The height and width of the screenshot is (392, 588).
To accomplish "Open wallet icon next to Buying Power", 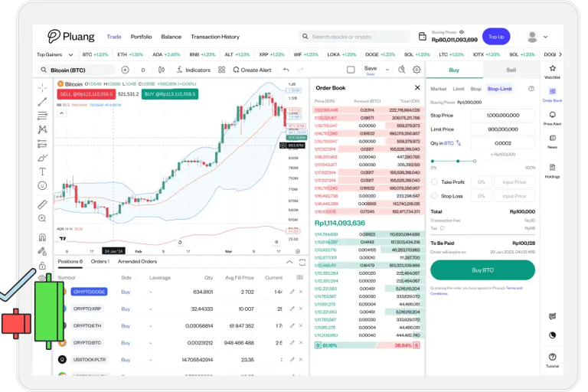I will point(423,37).
